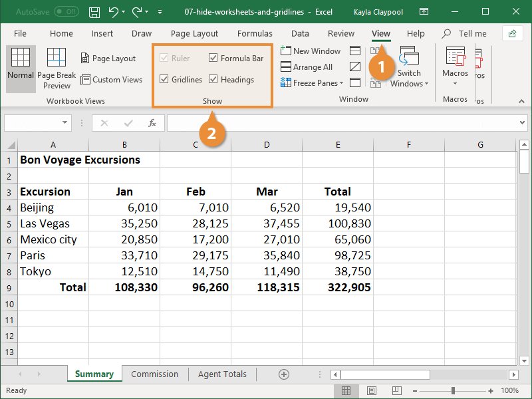Click the horizontal scrollbar left arrow
The height and width of the screenshot is (399, 532).
(x=335, y=374)
